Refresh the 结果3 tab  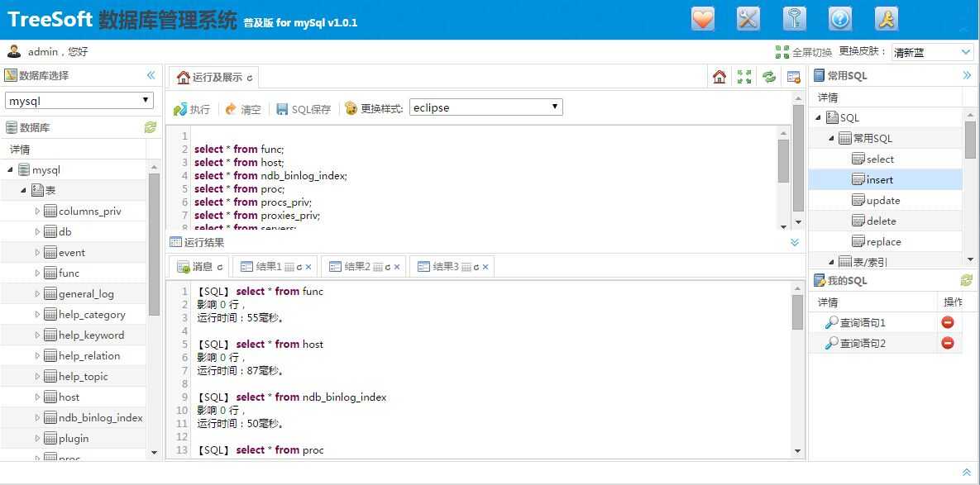476,267
